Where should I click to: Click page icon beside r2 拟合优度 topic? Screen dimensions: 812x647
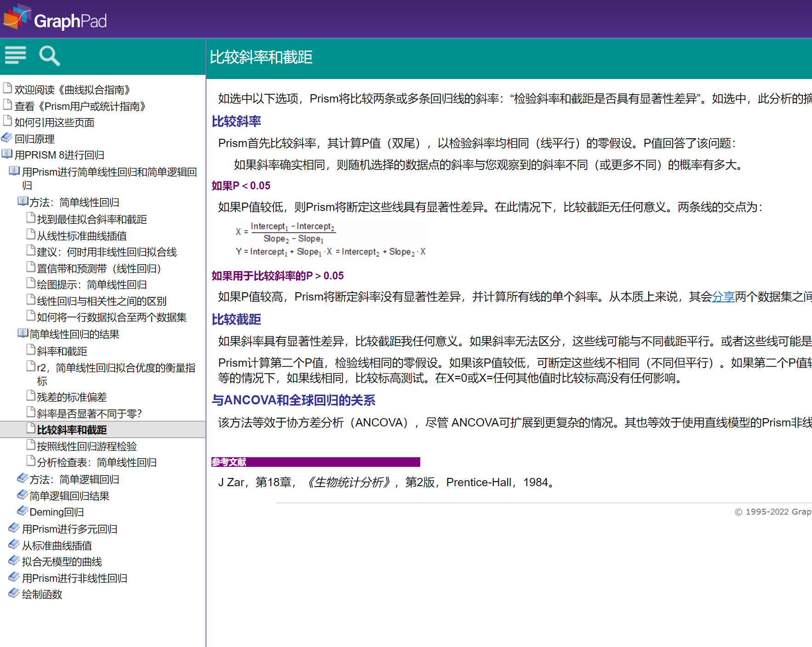coord(31,366)
